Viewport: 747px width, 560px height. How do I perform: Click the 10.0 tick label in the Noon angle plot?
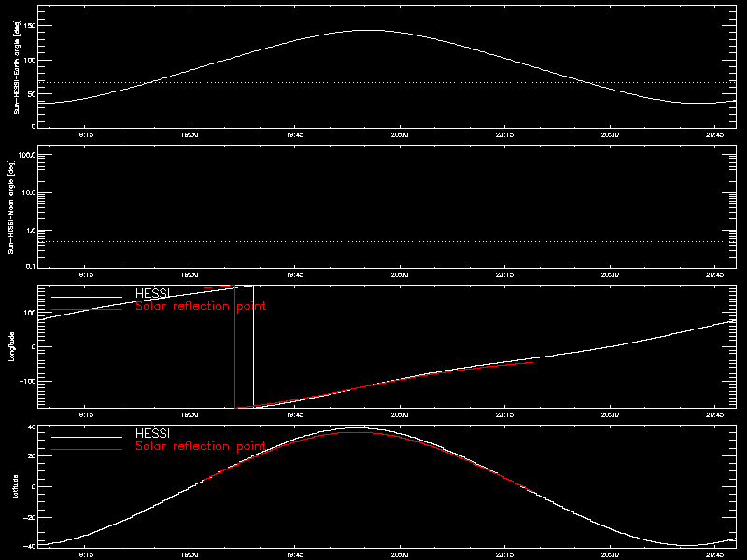point(29,193)
